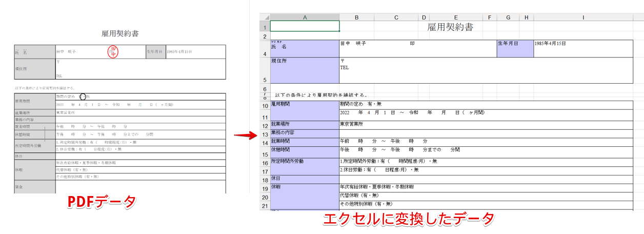
Task: Select row 12 header in Excel
Action: (x=265, y=125)
